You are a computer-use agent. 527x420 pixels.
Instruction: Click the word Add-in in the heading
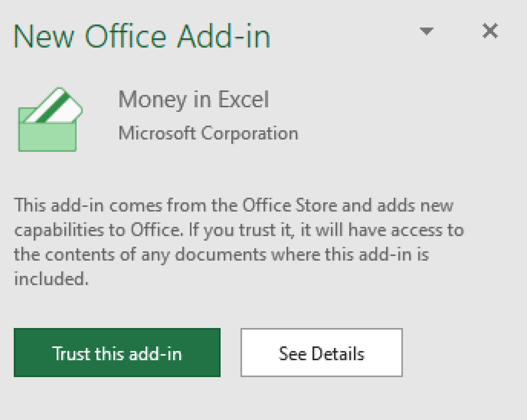coord(224,36)
